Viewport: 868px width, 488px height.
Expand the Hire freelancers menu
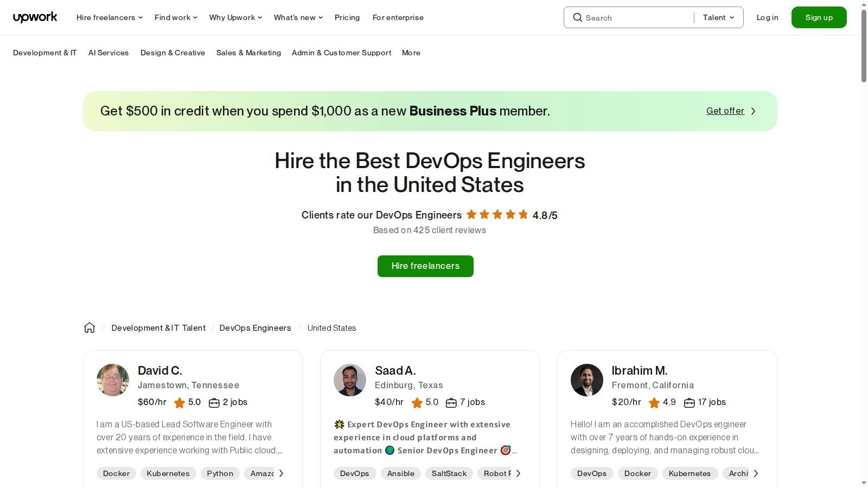pyautogui.click(x=108, y=17)
